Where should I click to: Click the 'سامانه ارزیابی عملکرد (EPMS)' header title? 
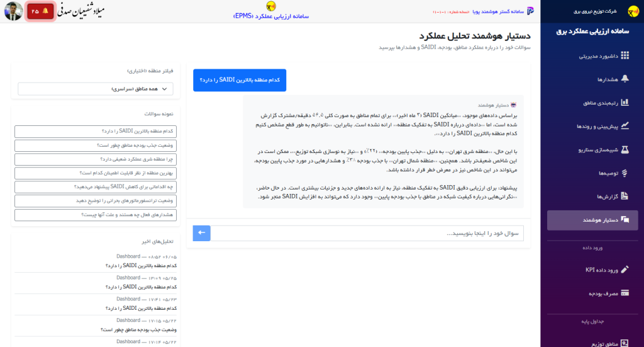point(271,16)
